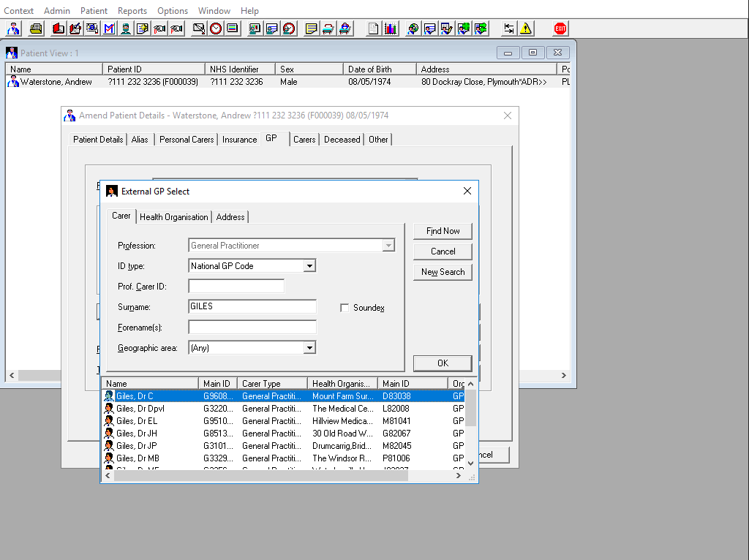Click the Find Now button
Image resolution: width=749 pixels, height=560 pixels.
tap(443, 231)
